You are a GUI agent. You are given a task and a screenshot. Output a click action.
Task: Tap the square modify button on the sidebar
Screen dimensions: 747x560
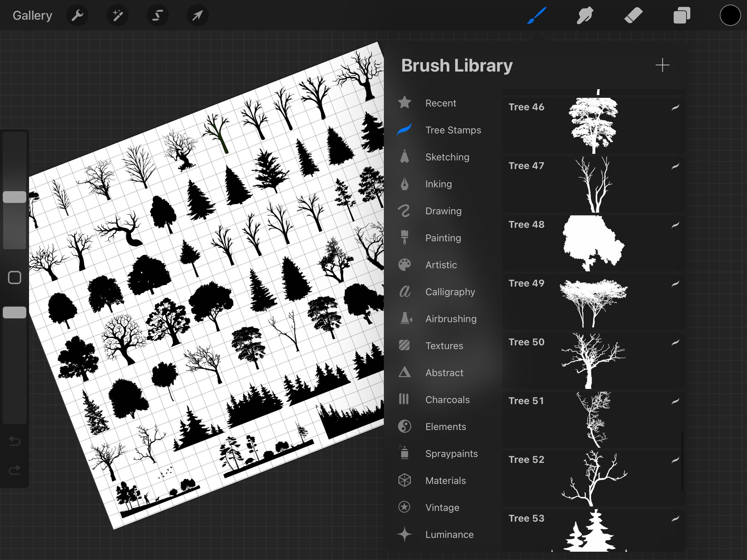15,277
